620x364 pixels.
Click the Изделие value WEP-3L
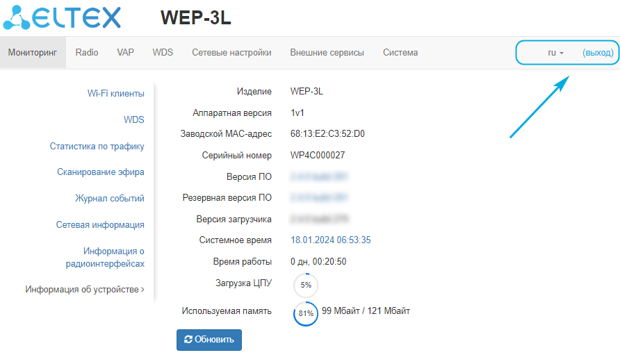point(307,91)
